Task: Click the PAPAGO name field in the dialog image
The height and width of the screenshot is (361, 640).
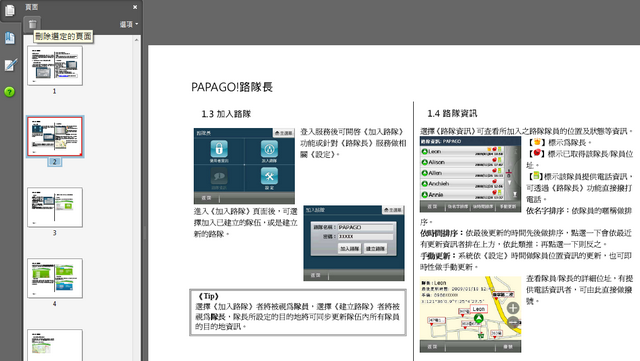Action: pyautogui.click(x=365, y=227)
